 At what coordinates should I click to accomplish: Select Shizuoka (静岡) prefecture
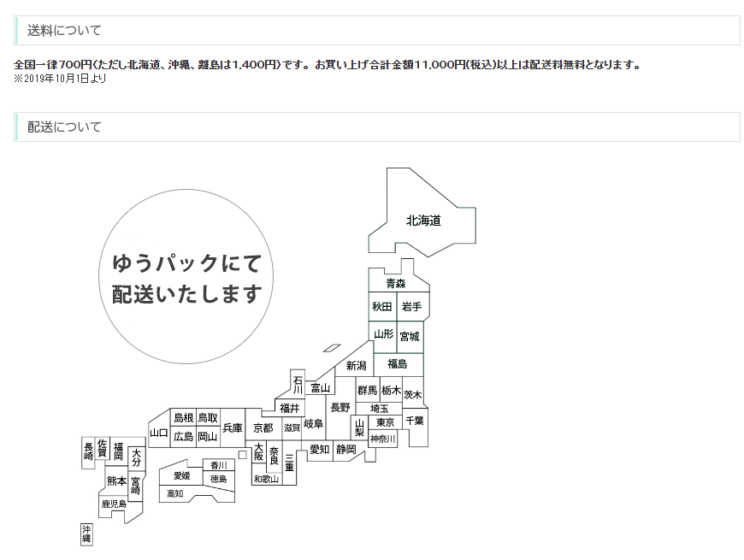(x=345, y=449)
